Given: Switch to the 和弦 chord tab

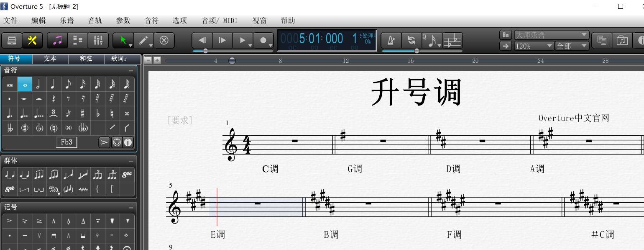Looking at the screenshot, I should (x=86, y=59).
